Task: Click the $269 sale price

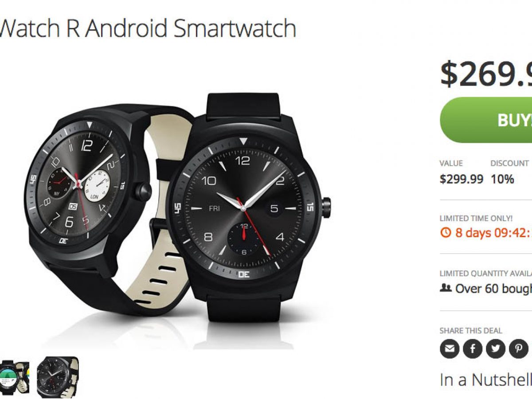Action: (x=486, y=74)
